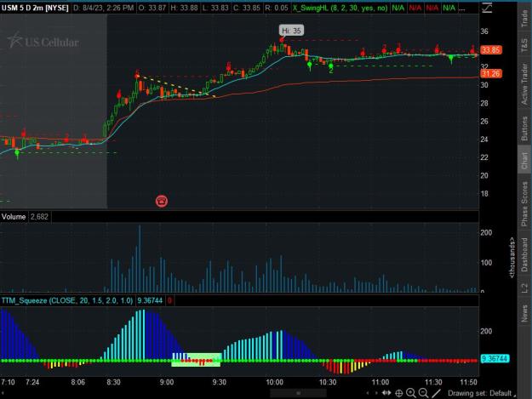Open the T&S sidebar tab

524,45
